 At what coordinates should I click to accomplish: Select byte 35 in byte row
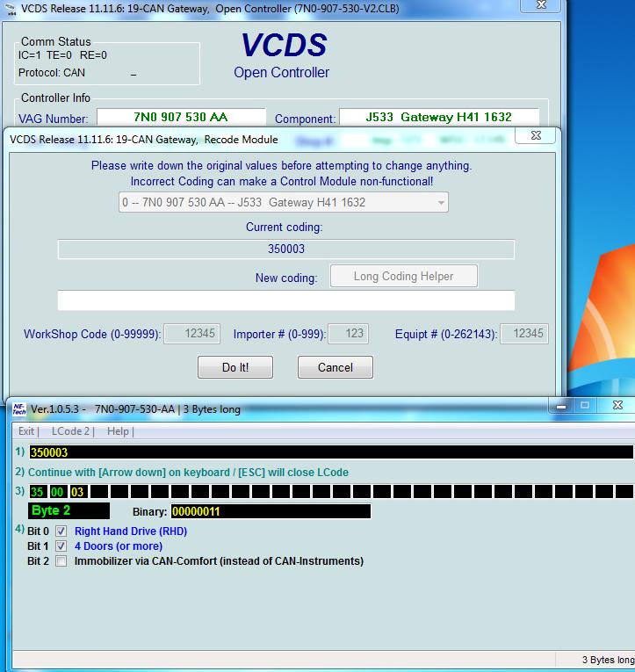click(37, 492)
